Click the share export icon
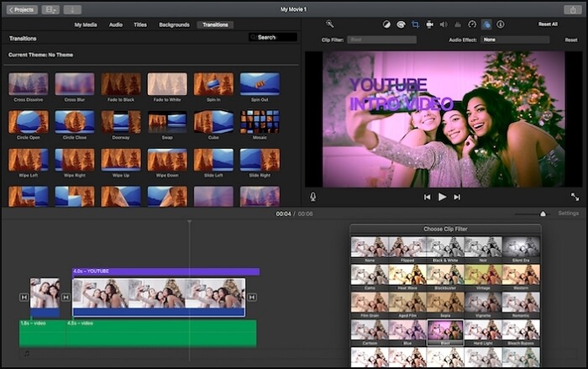 tap(573, 10)
